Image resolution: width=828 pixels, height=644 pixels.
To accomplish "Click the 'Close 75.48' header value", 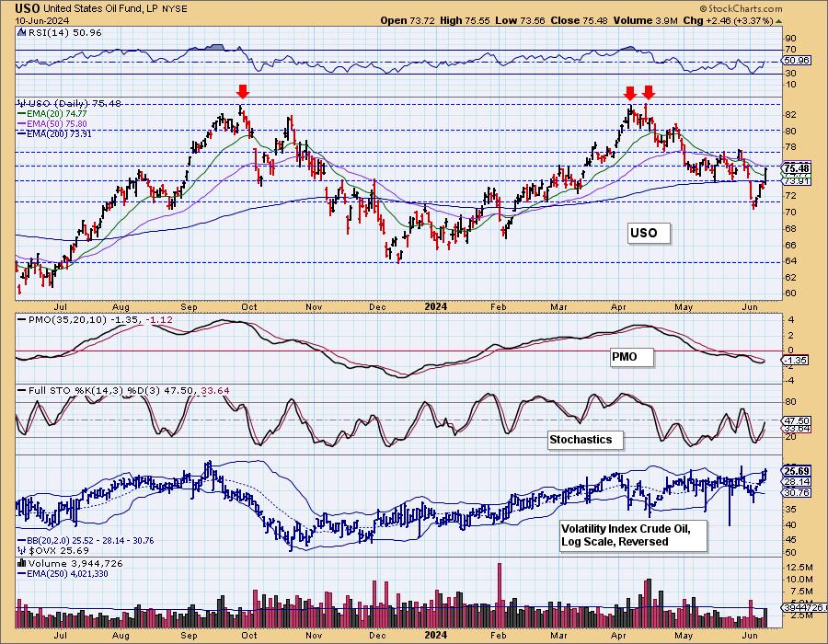I will click(580, 20).
